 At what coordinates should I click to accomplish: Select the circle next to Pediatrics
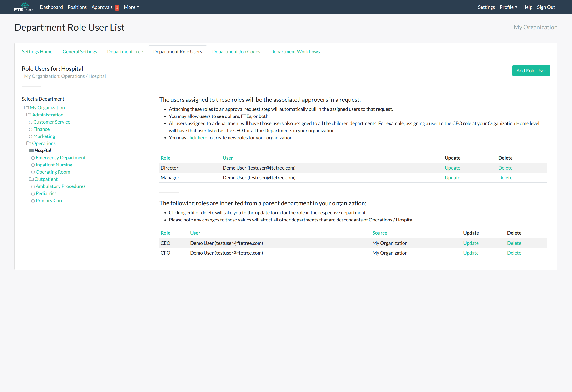click(33, 194)
